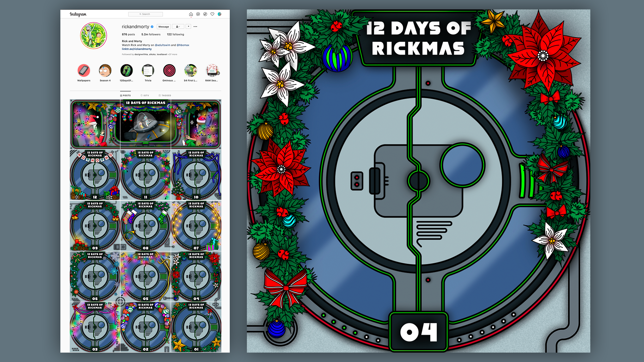
Task: Open the three-dot options menu
Action: 195,27
